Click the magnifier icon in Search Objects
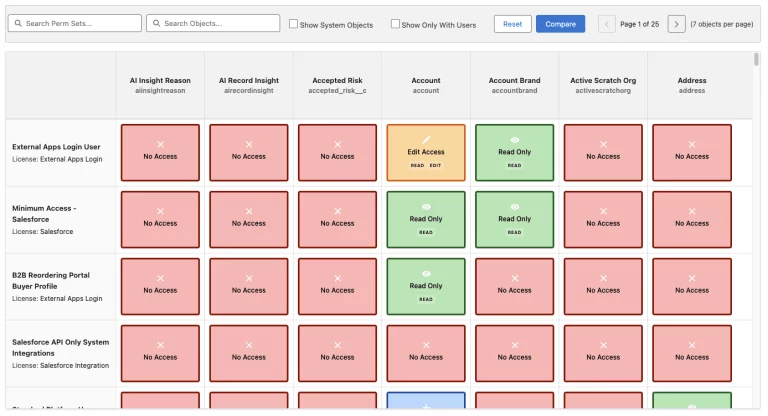The height and width of the screenshot is (416, 768). [157, 23]
